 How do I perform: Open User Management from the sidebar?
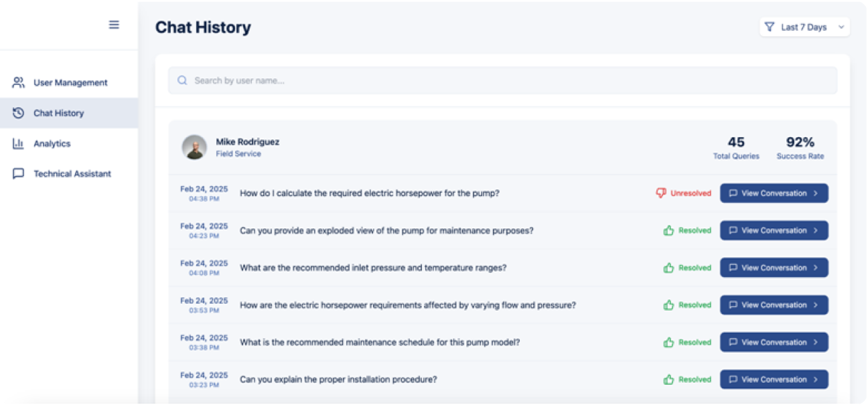70,82
